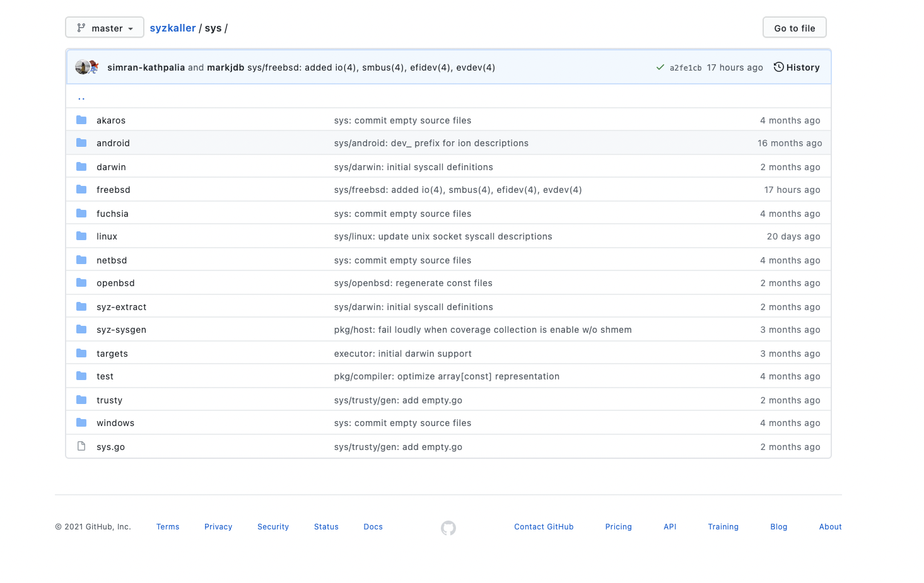This screenshot has height=583, width=924.
Task: Click the GitHub logo in the footer
Action: [x=448, y=528]
